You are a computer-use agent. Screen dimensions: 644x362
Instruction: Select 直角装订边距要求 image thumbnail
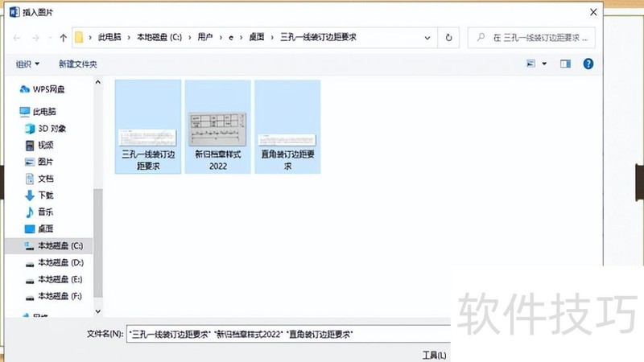click(287, 127)
